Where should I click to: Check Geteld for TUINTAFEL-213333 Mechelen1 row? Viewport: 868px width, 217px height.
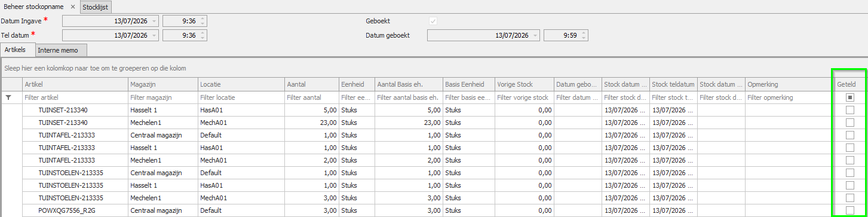point(849,160)
